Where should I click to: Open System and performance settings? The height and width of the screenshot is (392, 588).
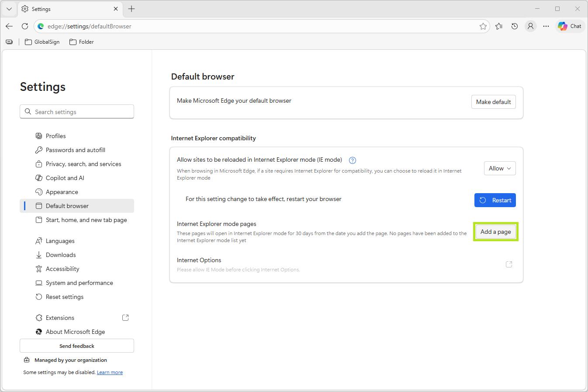click(77, 283)
